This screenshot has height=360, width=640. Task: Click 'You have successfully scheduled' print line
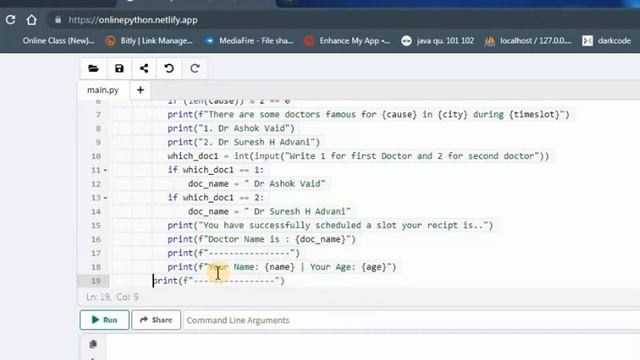(330, 226)
